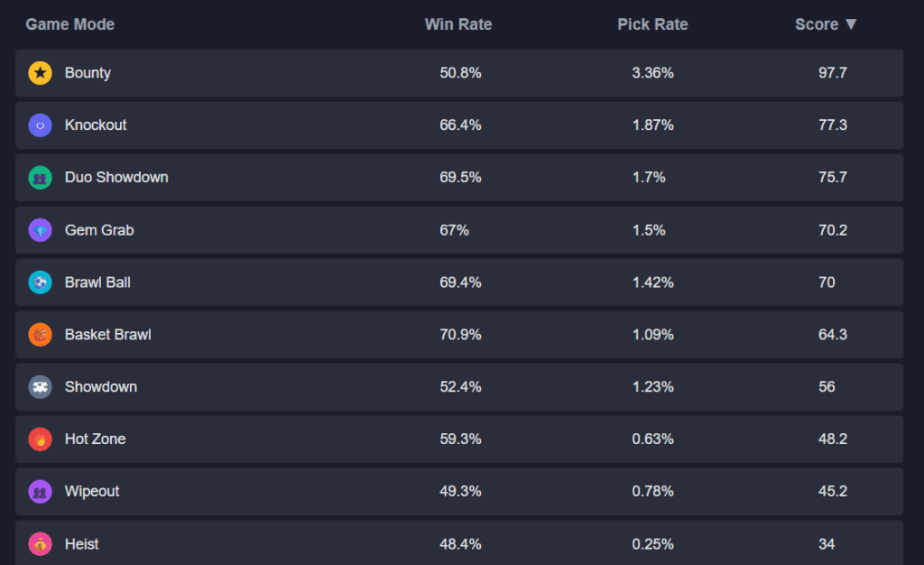Sort table by Score column
924x565 pixels.
coord(826,24)
